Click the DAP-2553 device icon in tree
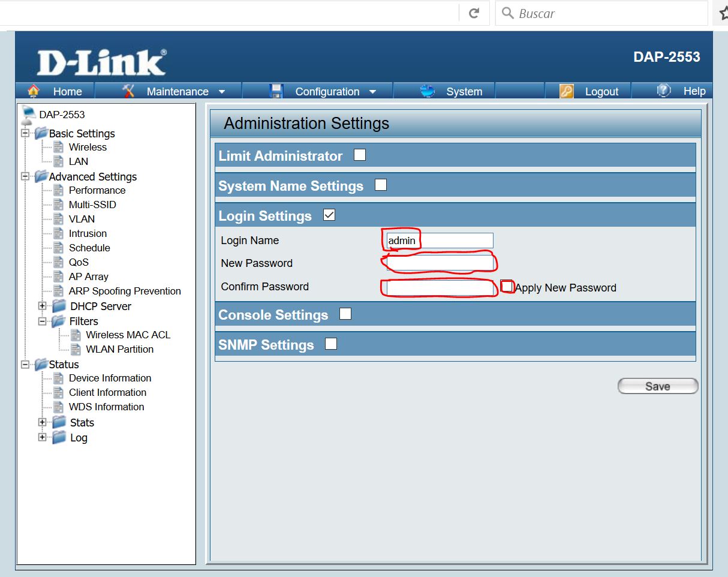 (28, 115)
